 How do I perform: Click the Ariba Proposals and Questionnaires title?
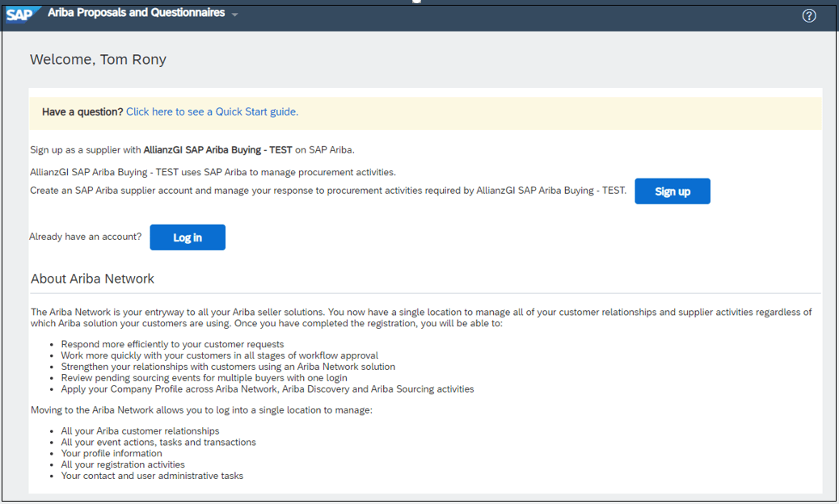coord(137,13)
